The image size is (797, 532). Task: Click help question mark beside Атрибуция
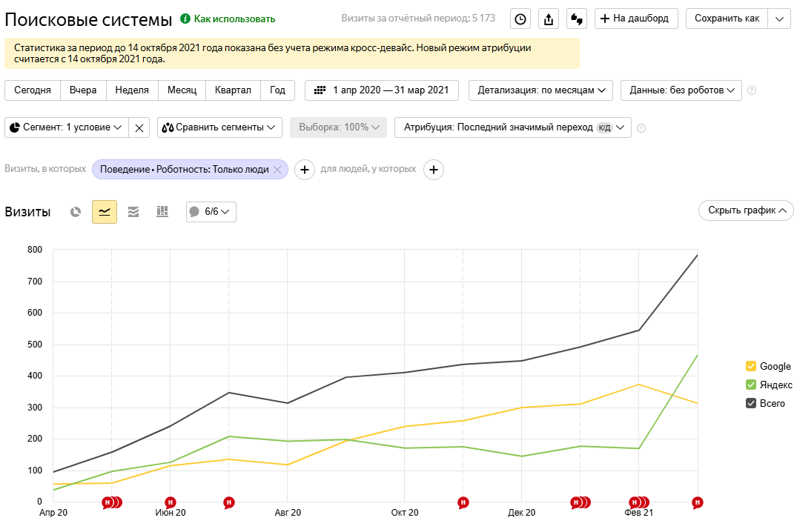[x=641, y=128]
